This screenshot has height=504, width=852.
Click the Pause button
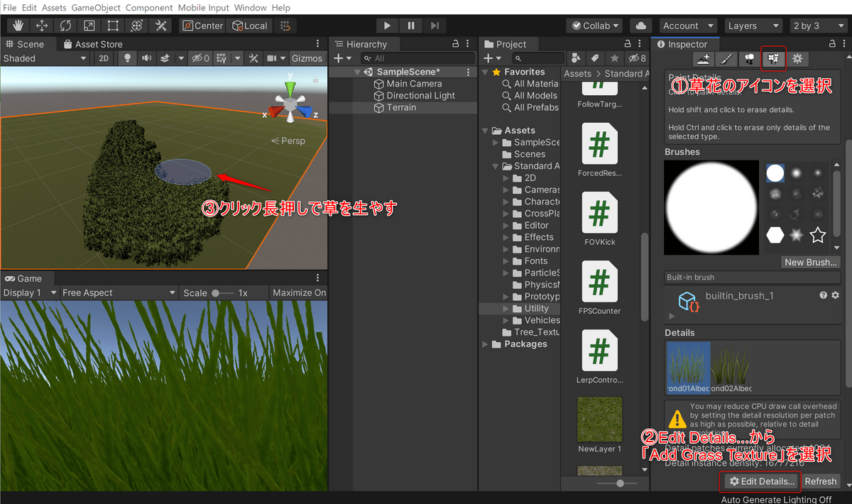click(x=411, y=26)
